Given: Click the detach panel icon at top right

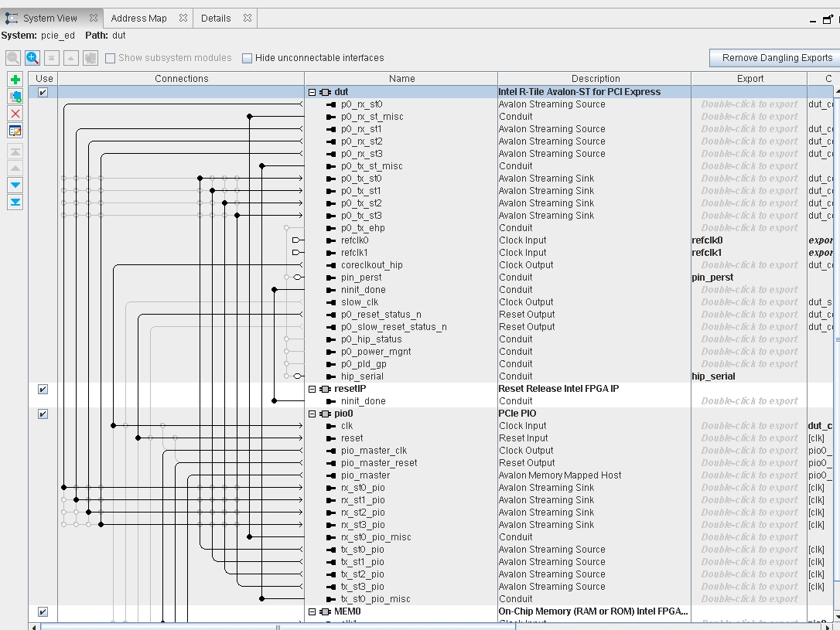Looking at the screenshot, I should 827,20.
